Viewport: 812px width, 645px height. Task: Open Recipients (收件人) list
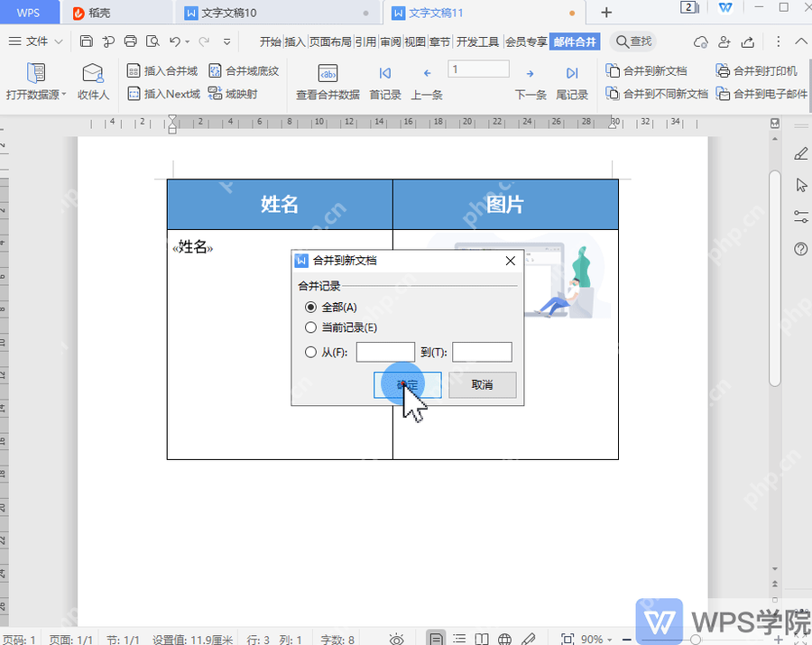coord(93,81)
